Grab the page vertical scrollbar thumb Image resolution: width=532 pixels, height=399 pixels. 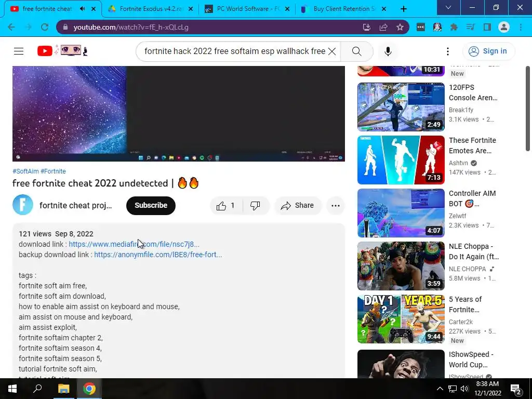click(x=528, y=109)
